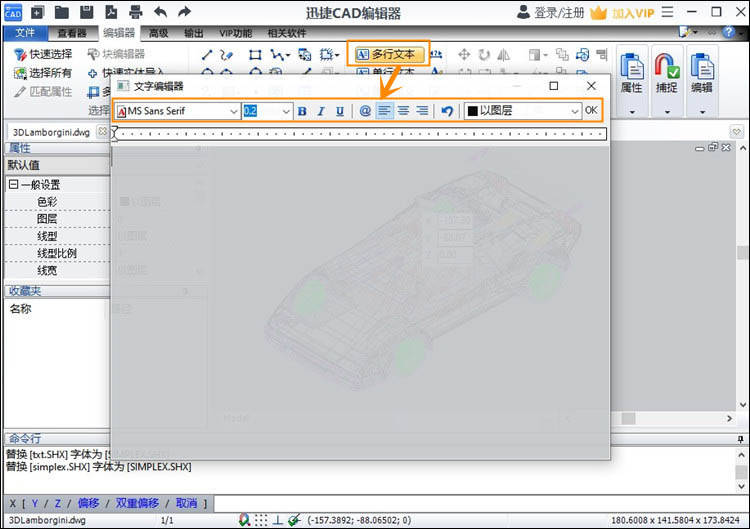750x529 pixels.
Task: Click the text ruler indent marker
Action: [115, 133]
